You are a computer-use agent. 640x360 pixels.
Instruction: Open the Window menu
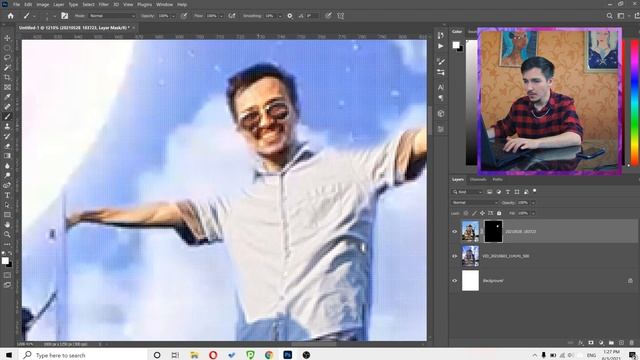(164, 4)
